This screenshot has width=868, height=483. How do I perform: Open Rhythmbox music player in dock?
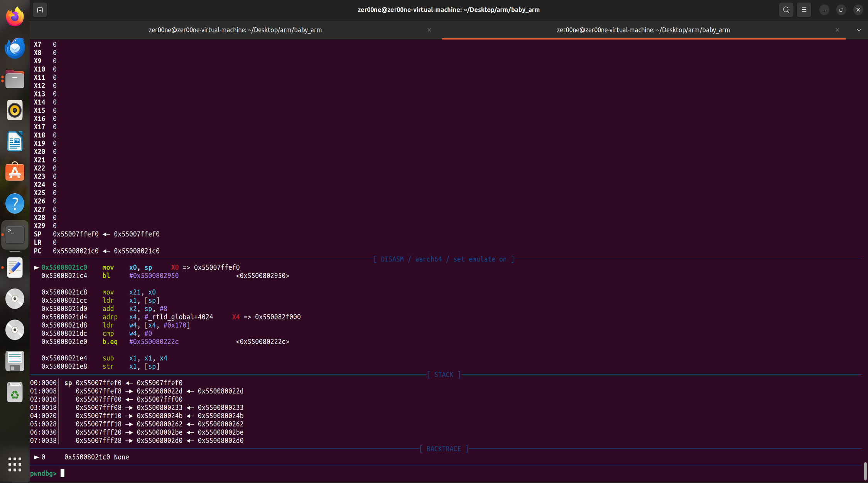point(15,110)
